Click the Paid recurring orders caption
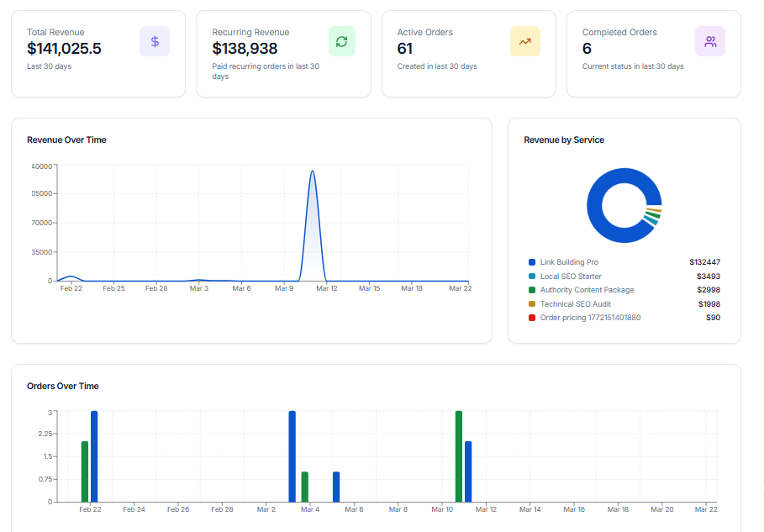 [266, 71]
